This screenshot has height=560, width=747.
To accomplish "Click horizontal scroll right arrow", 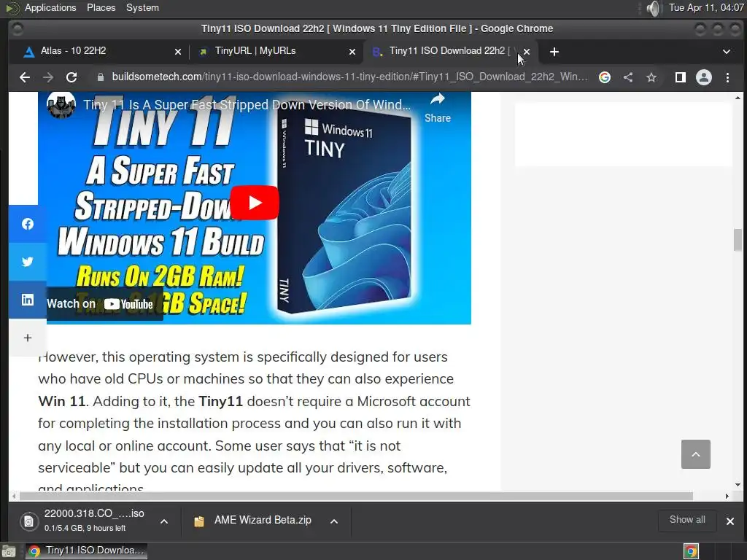I will click(727, 496).
